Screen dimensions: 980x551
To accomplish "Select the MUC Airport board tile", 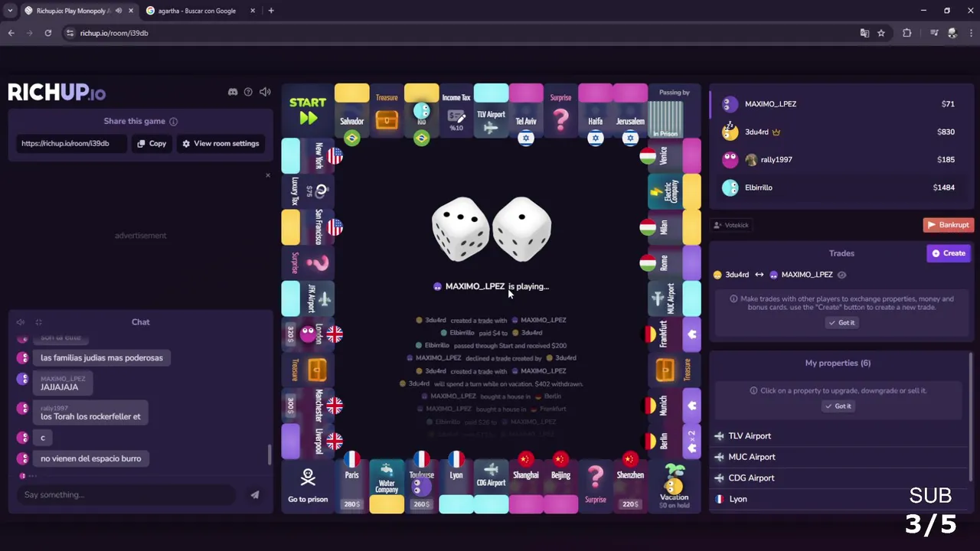I will click(675, 298).
